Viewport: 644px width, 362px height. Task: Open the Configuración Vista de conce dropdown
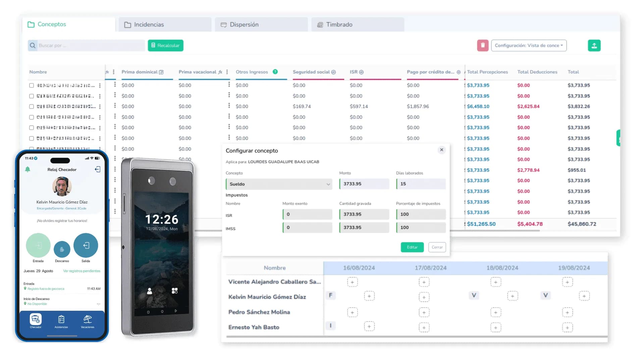coord(529,45)
